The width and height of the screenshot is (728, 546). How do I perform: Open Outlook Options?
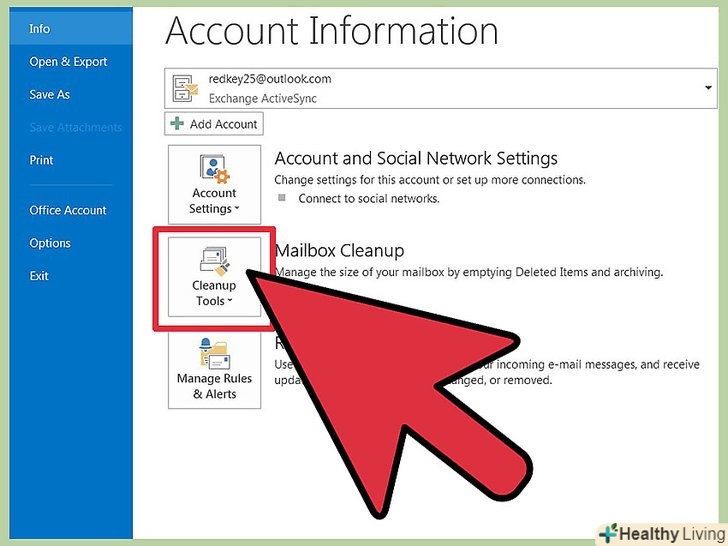(x=50, y=243)
